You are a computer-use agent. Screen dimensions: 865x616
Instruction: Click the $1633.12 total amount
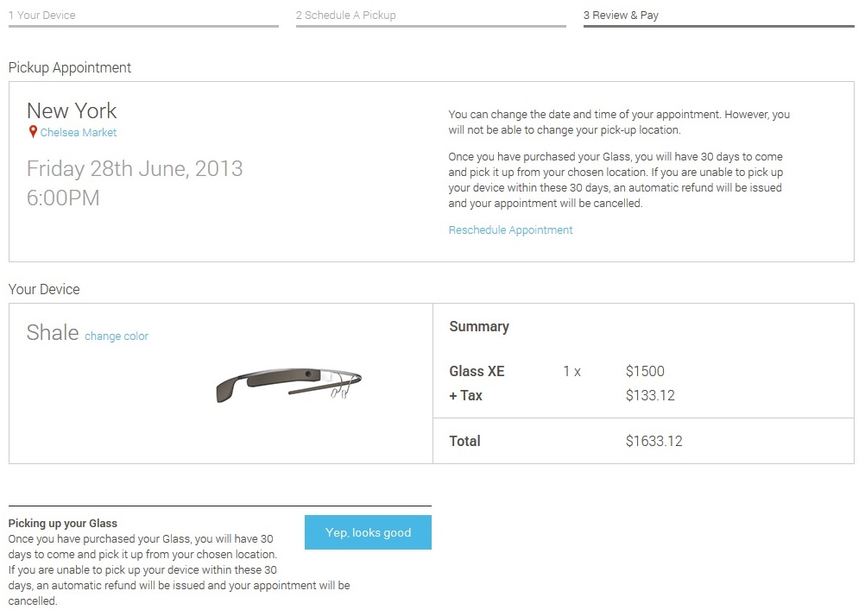[x=653, y=442]
